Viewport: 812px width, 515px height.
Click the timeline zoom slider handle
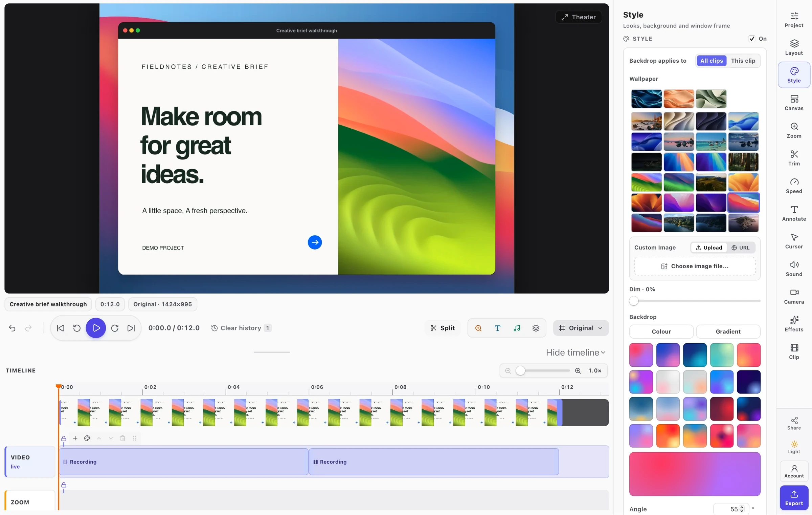coord(520,370)
